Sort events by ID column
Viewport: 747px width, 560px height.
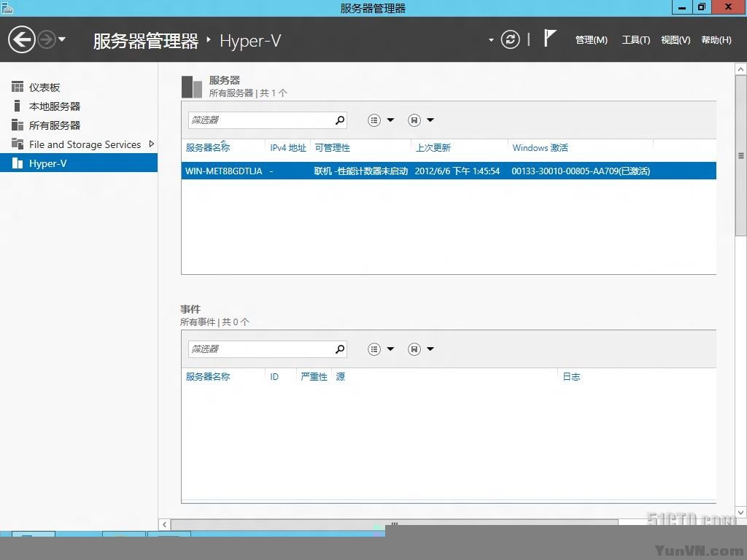click(274, 377)
